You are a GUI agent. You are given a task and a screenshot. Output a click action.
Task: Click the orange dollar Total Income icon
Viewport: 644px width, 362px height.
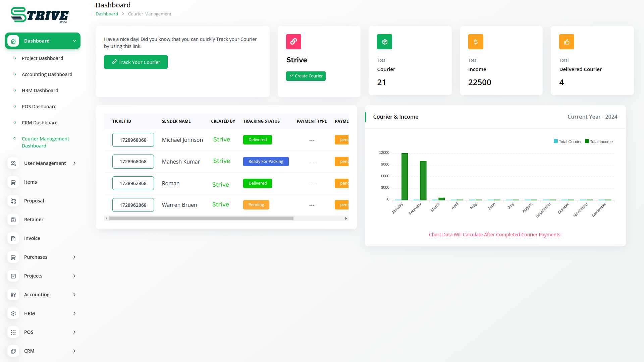click(476, 42)
